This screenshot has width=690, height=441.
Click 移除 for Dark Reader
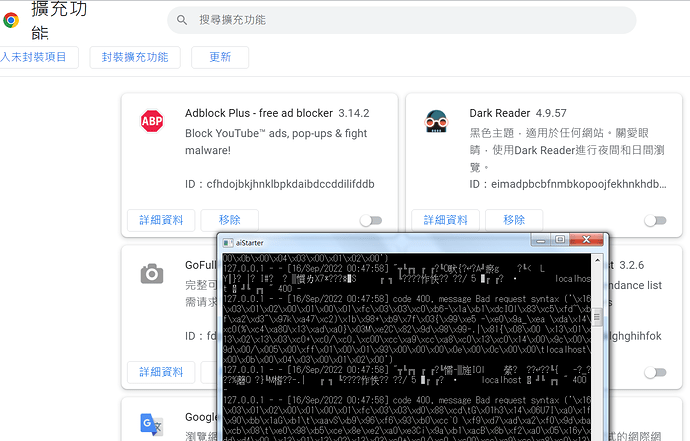[x=514, y=220]
